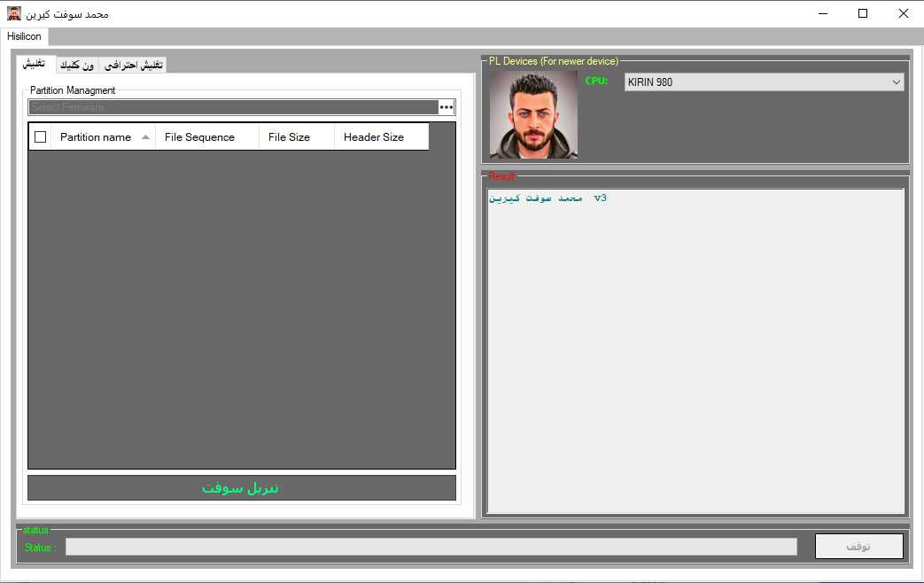Click the "تنزيل سوفت" download button
Image resolution: width=924 pixels, height=583 pixels.
click(241, 487)
